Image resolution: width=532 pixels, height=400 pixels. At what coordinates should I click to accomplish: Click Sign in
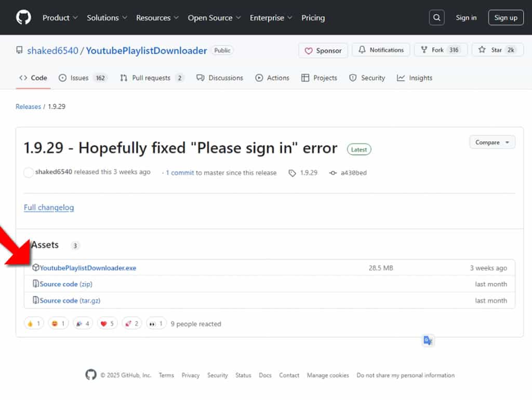click(466, 18)
